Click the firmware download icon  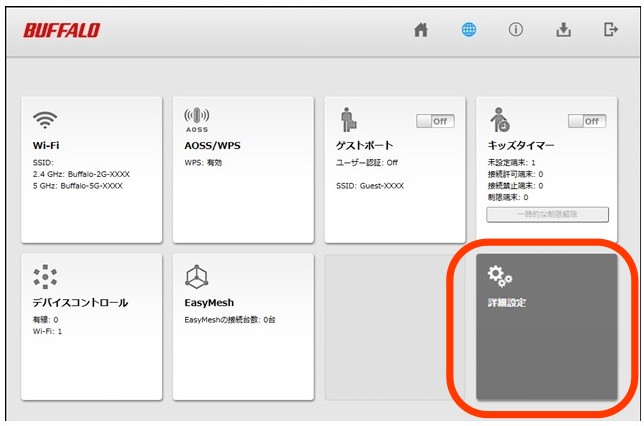563,30
